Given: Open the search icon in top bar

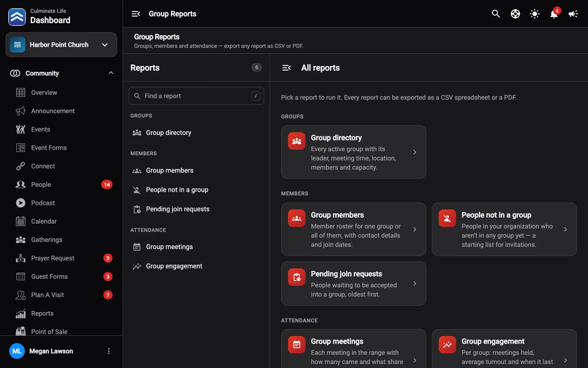Looking at the screenshot, I should coord(496,14).
